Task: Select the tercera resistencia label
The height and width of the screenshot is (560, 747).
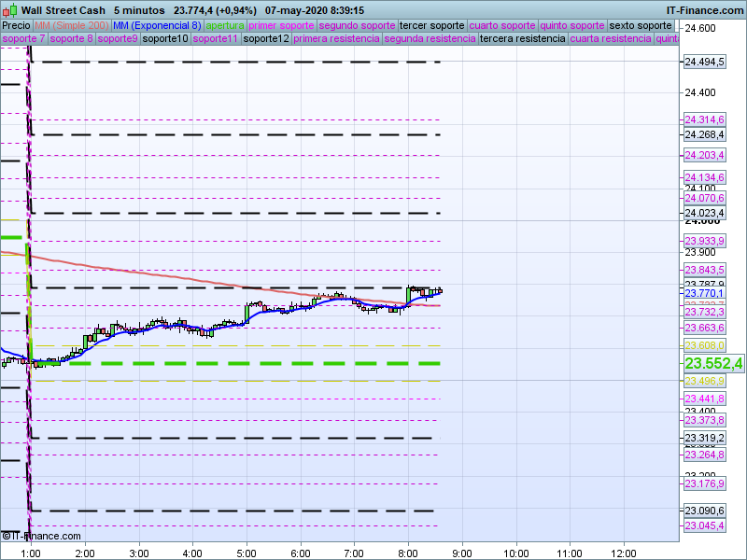Action: click(x=521, y=39)
